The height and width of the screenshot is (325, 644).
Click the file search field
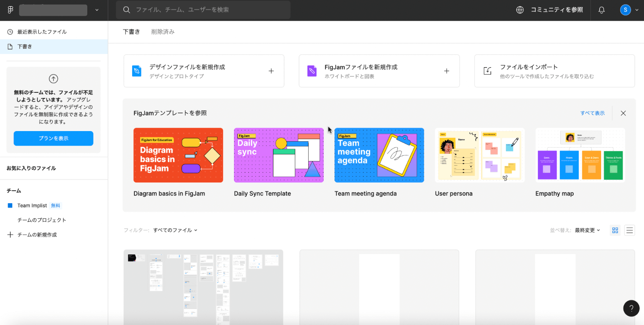[203, 10]
